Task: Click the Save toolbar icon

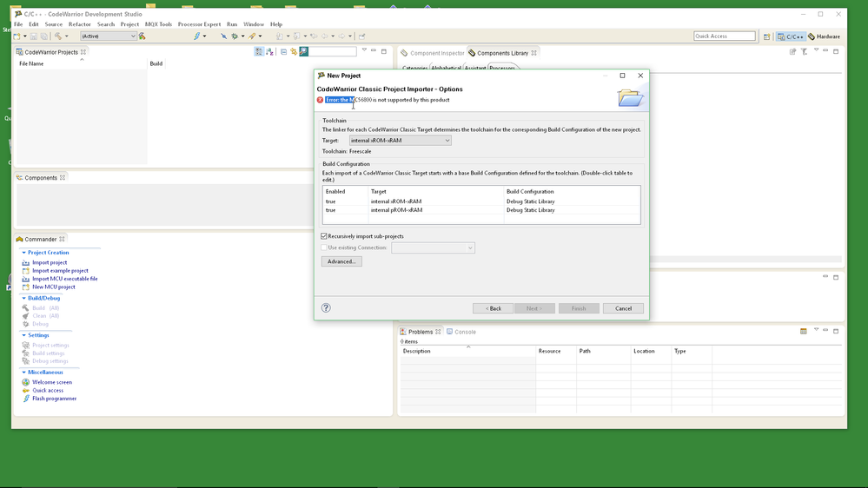Action: (x=33, y=36)
